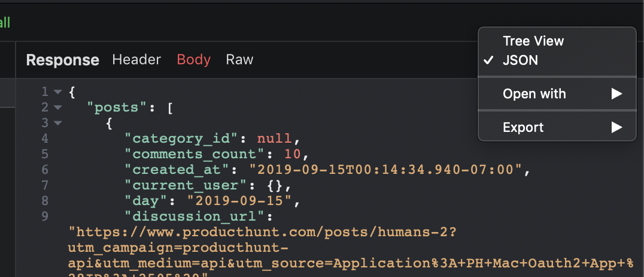
Task: Collapse the posts array on line 2
Action: 57,107
